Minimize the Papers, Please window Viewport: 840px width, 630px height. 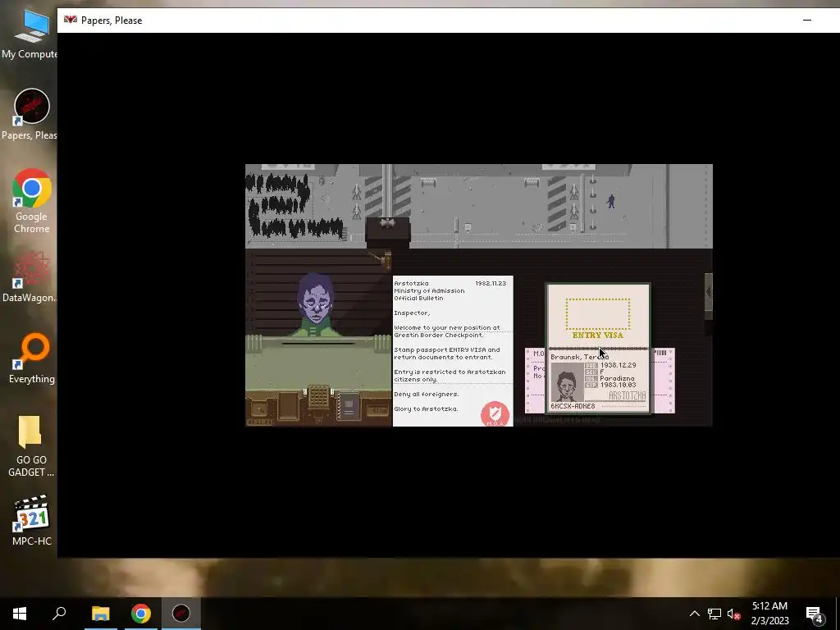(807, 21)
